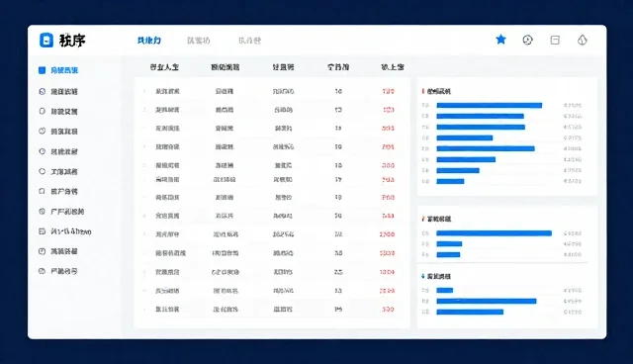The height and width of the screenshot is (364, 633).
Task: Click the droplet-shaped icon in header
Action: (583, 40)
